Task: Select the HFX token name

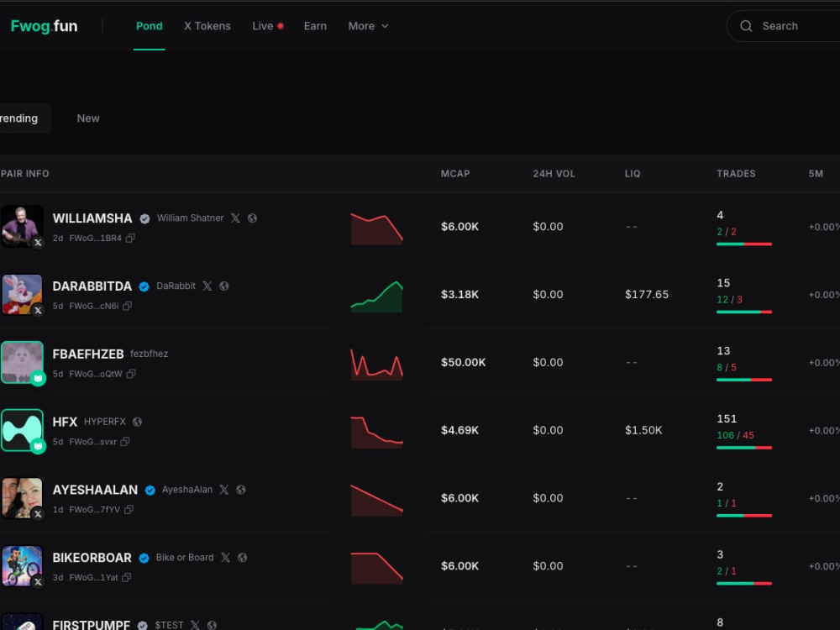Action: click(x=65, y=423)
